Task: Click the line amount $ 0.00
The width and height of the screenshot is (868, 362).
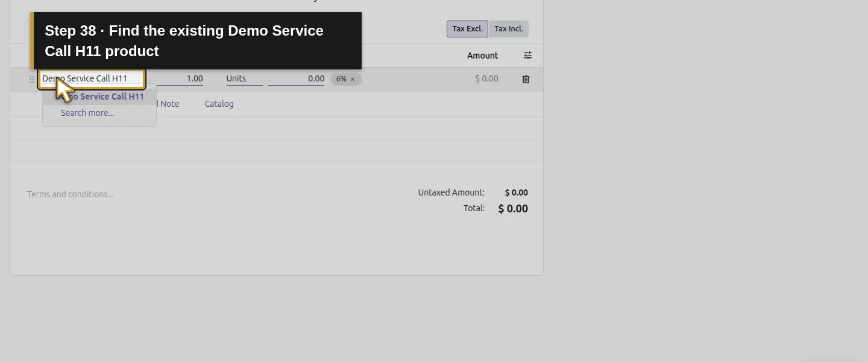Action: 486,78
